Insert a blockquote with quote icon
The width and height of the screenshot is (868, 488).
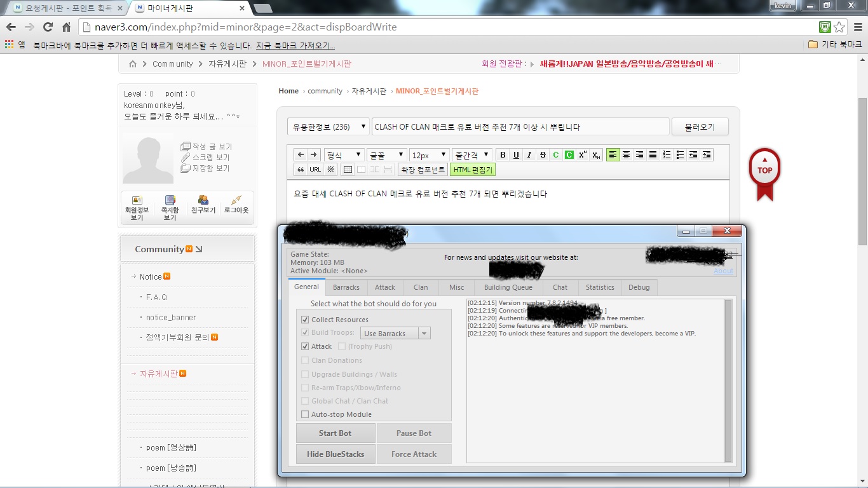(x=301, y=170)
